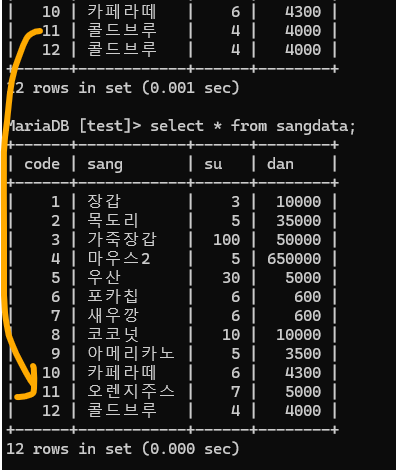Click the product name 목도리
This screenshot has width=396, height=470.
[x=113, y=220]
